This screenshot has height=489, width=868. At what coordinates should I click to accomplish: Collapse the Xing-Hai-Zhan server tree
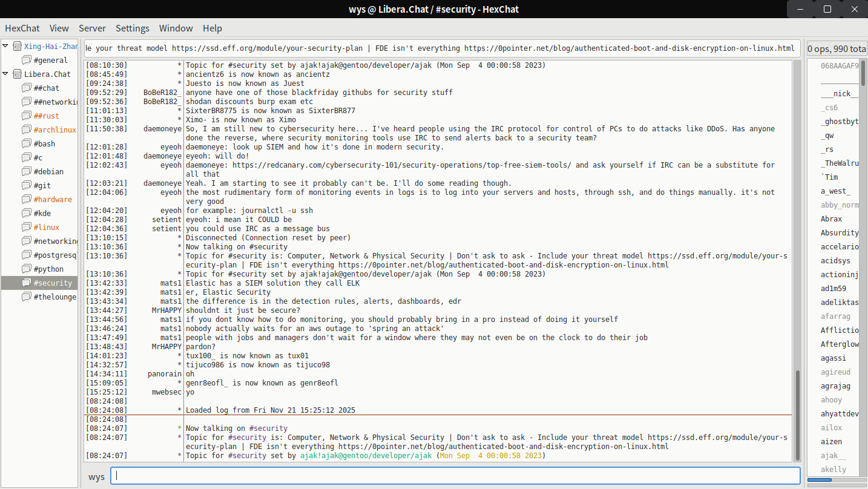click(x=5, y=46)
